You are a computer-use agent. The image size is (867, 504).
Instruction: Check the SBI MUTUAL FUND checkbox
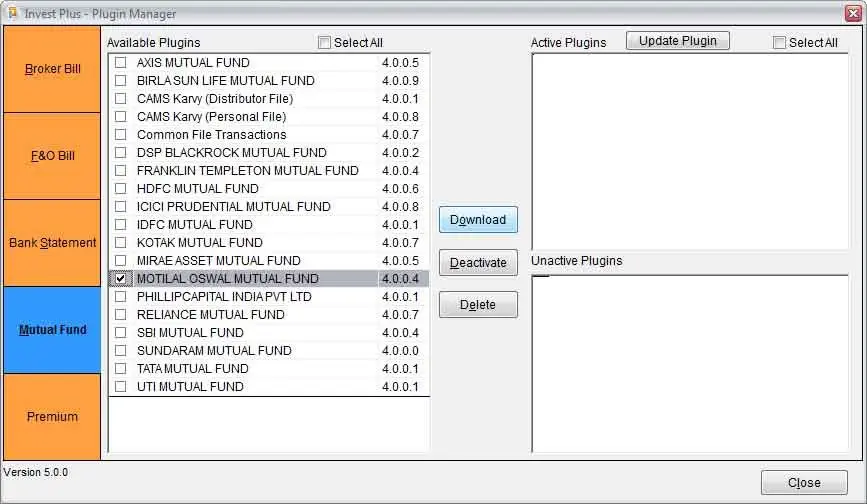121,333
